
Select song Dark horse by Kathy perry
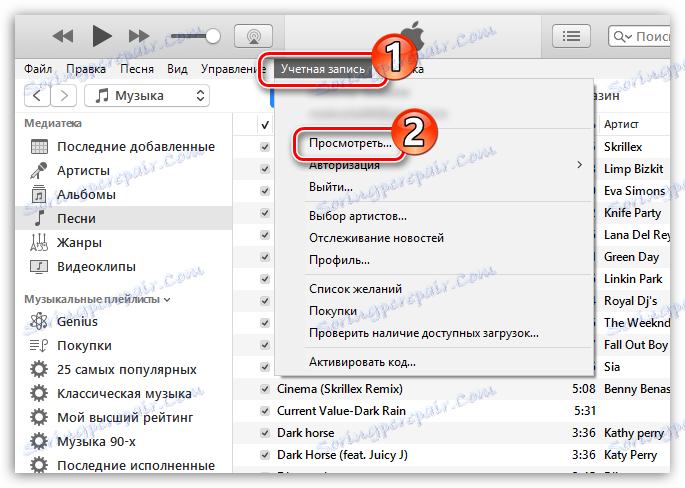click(306, 433)
